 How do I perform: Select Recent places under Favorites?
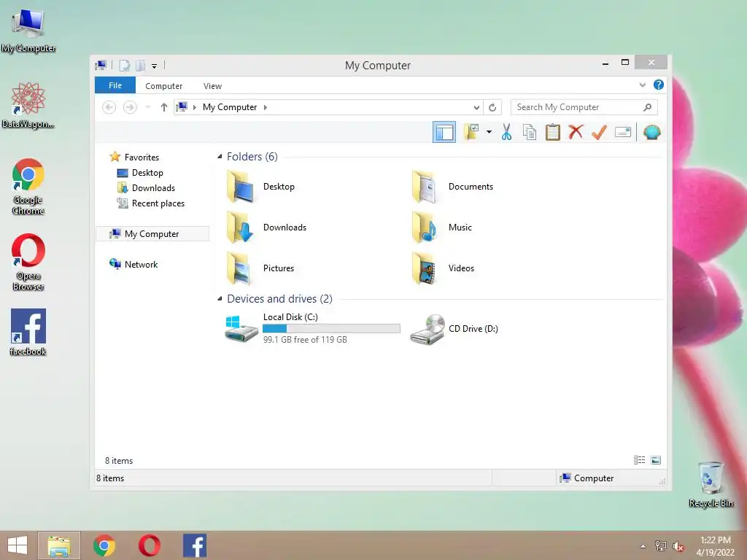point(158,203)
